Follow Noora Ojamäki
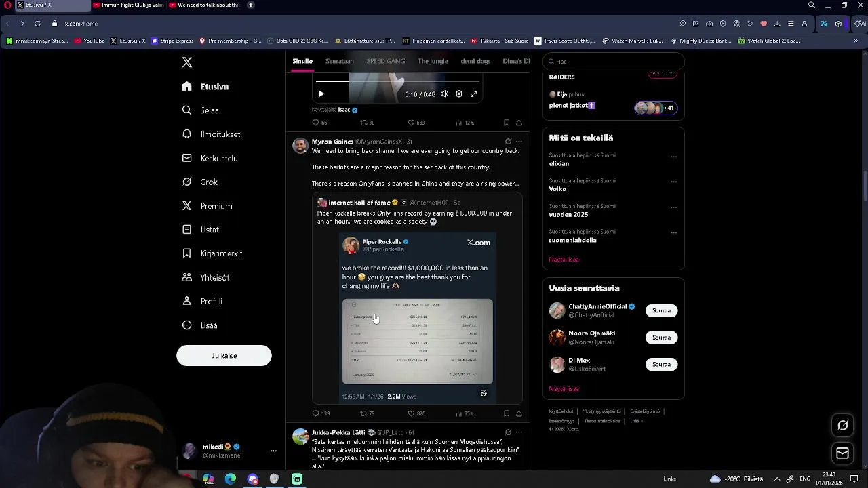The height and width of the screenshot is (488, 868). point(661,338)
